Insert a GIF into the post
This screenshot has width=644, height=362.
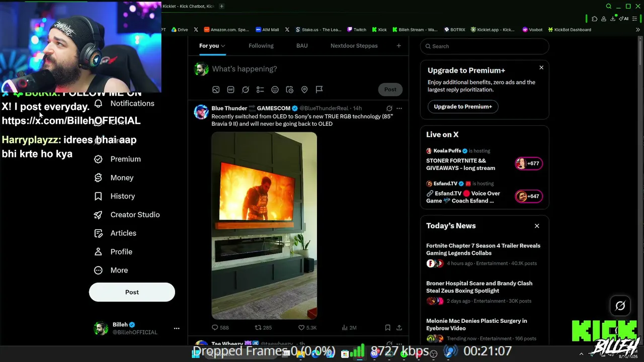230,89
